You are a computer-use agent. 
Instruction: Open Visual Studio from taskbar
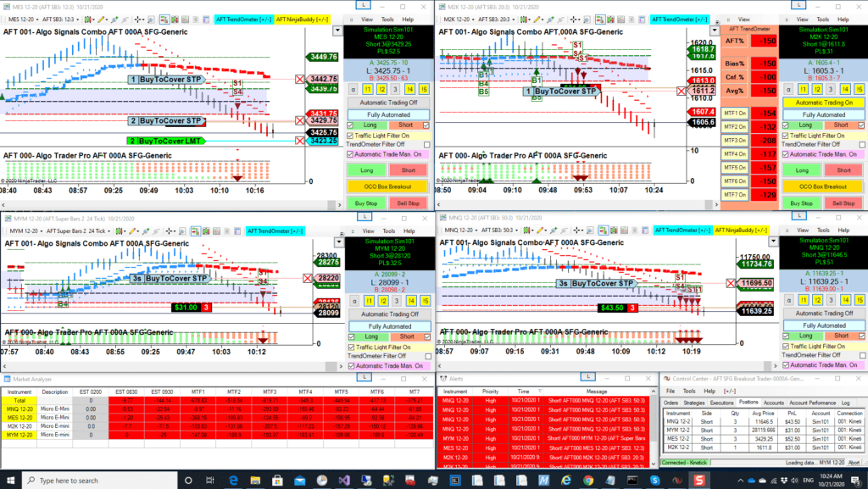click(x=344, y=481)
